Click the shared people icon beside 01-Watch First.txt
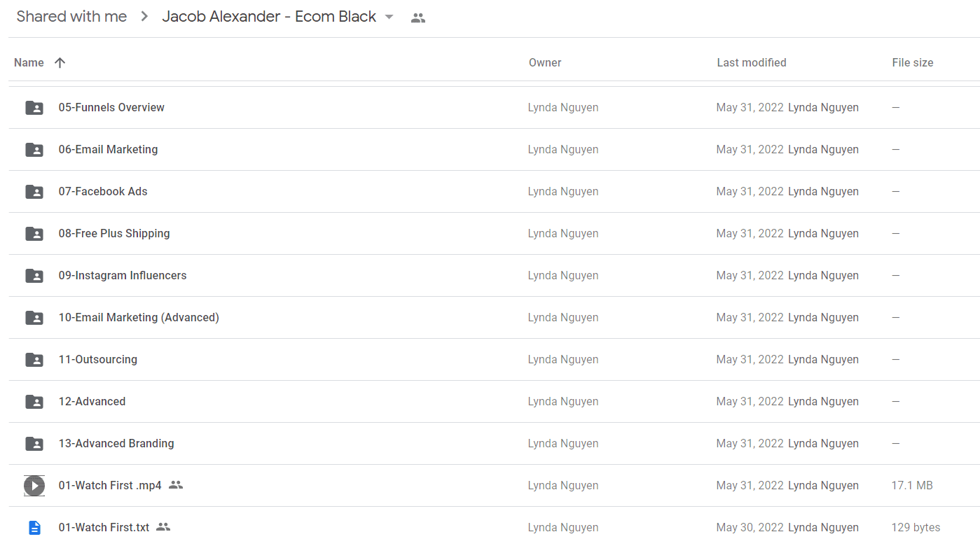 pos(163,526)
